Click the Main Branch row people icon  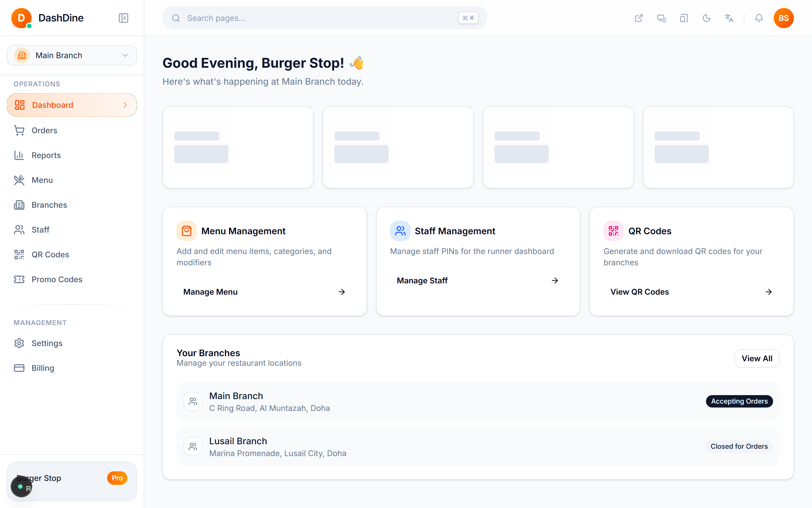[193, 401]
